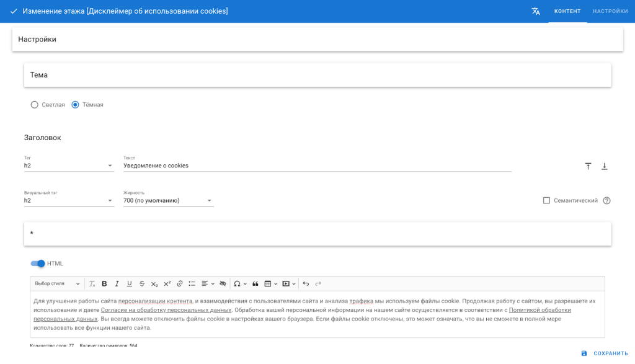This screenshot has width=635, height=364.
Task: Open the Жирность dropdown showing 700
Action: (168, 200)
